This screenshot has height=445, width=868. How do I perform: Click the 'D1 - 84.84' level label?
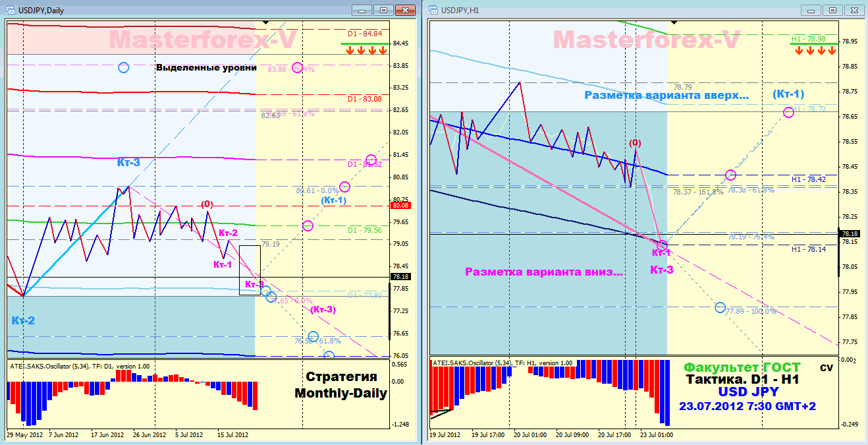(x=364, y=33)
